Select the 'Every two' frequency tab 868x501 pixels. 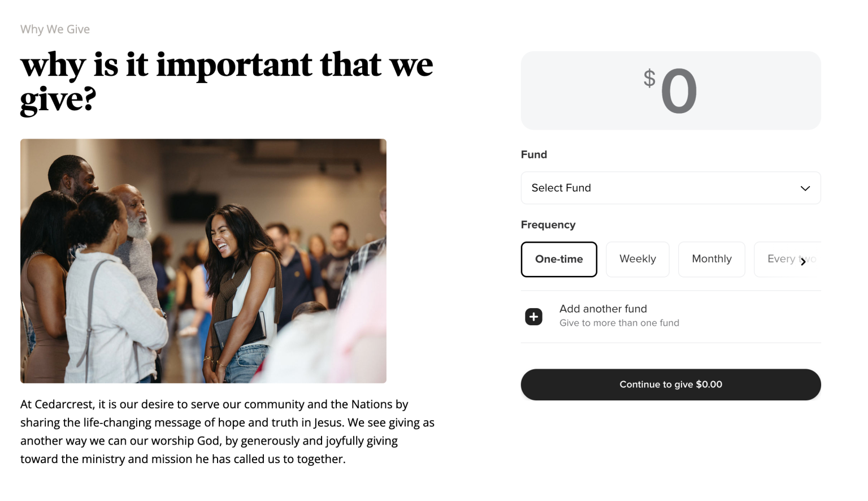click(x=789, y=259)
